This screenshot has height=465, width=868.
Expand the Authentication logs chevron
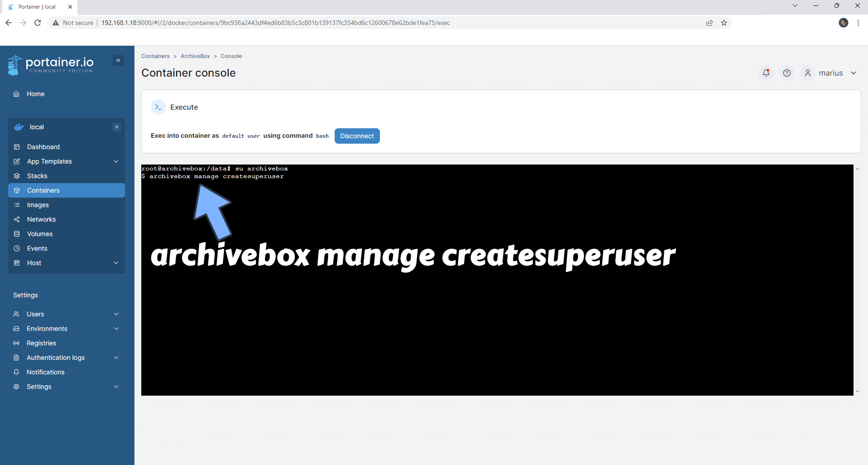(116, 358)
